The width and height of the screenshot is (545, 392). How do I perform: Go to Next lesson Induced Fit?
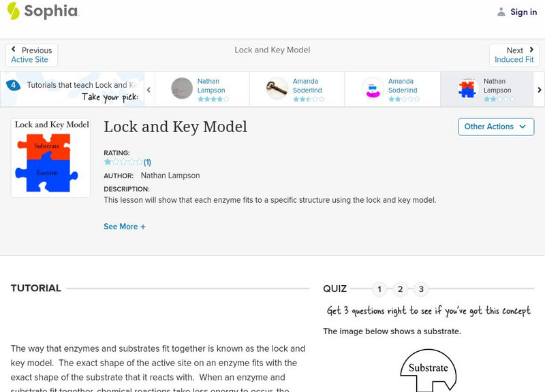tap(514, 55)
